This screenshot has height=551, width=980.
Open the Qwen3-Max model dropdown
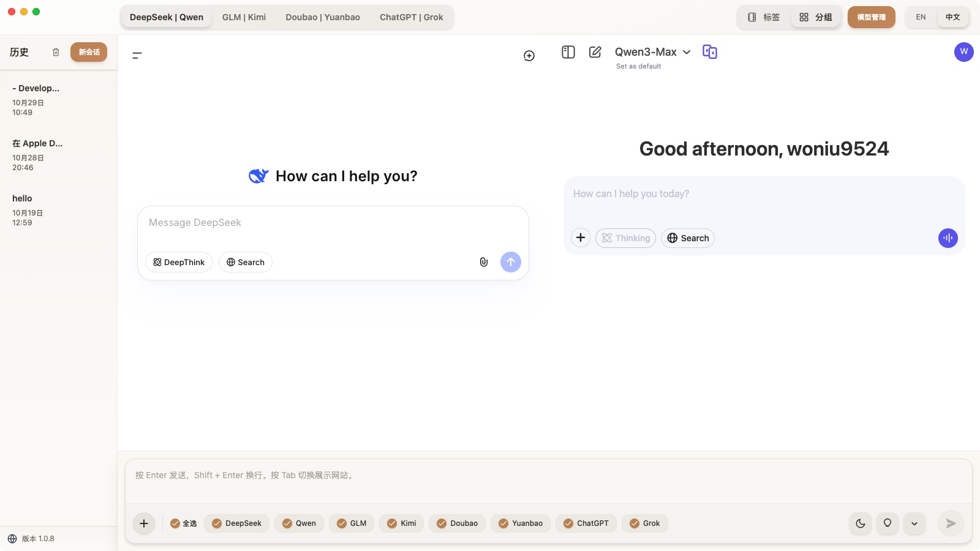point(652,52)
